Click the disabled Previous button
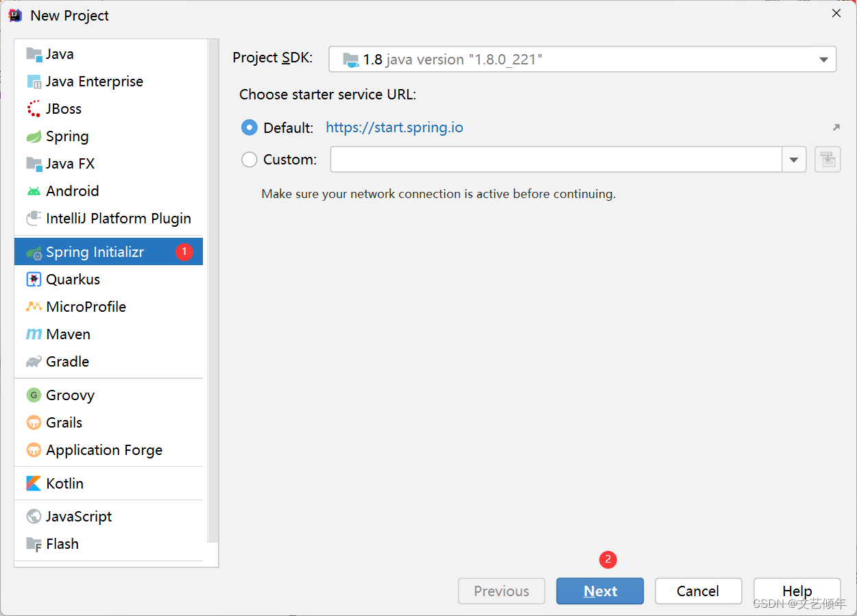Viewport: 857px width, 616px height. pos(501,591)
